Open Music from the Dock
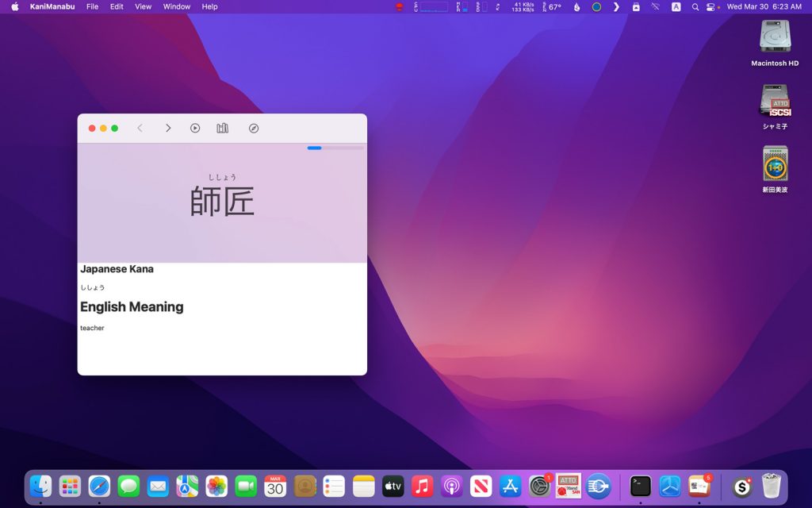The image size is (812, 508). point(422,487)
